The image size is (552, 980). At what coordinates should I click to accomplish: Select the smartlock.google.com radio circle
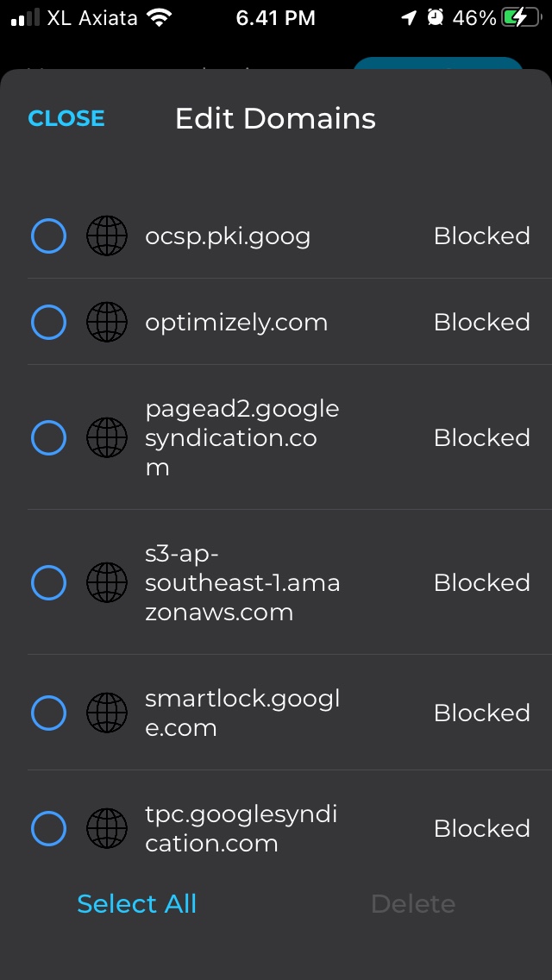point(48,713)
